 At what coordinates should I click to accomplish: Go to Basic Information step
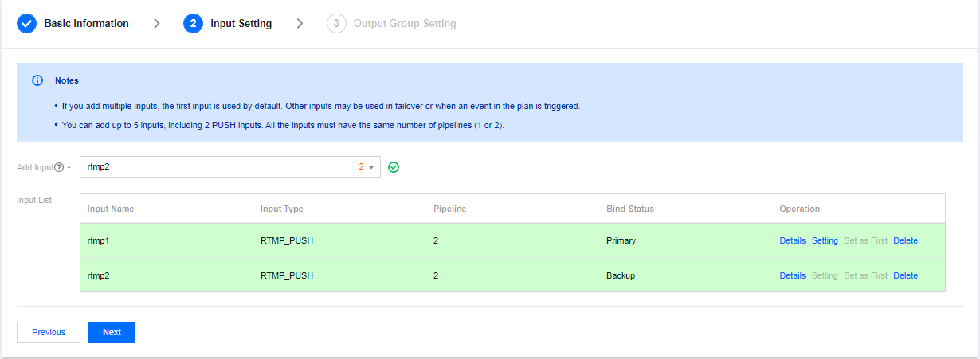(x=86, y=24)
